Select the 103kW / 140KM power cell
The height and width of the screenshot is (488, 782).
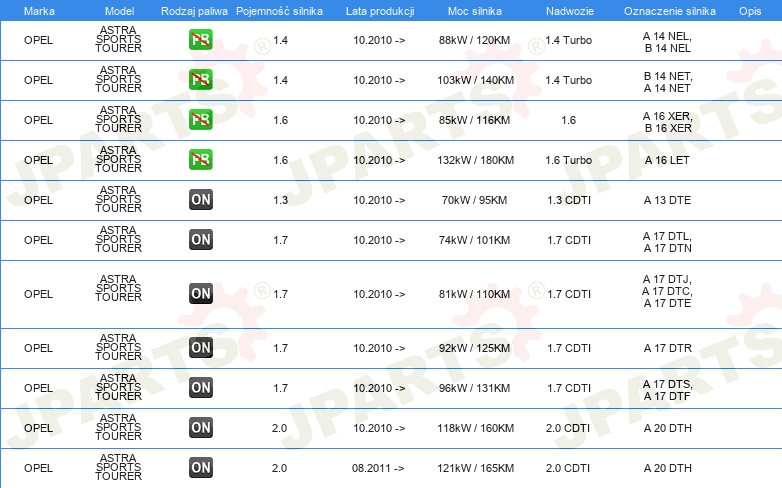(x=475, y=80)
